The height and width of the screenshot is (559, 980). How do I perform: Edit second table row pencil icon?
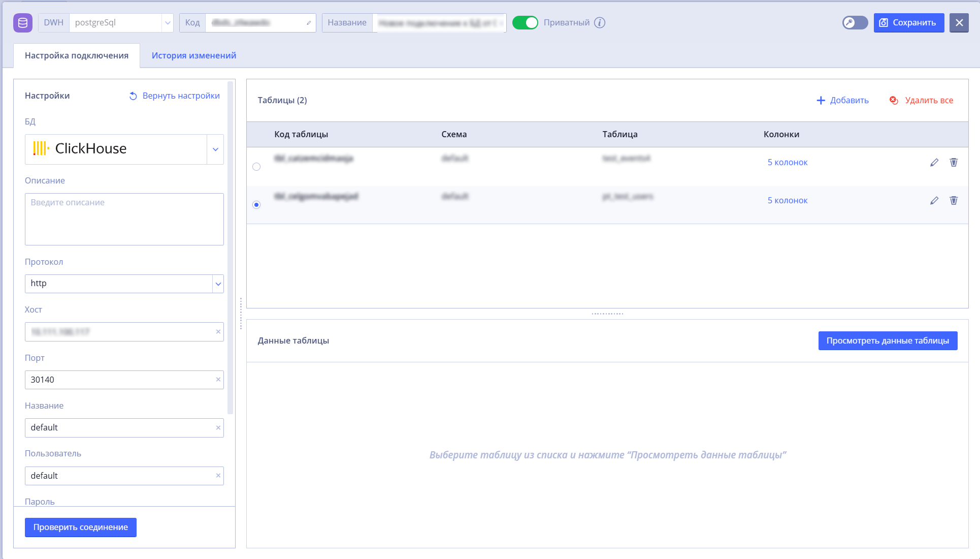[x=934, y=201]
